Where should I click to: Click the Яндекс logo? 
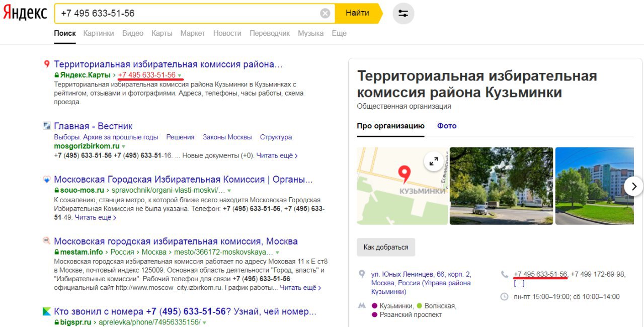pyautogui.click(x=25, y=14)
